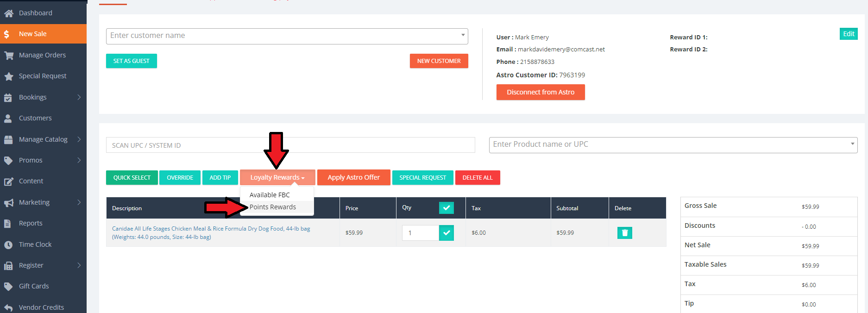Click the Apply Astro Offer button
This screenshot has width=868, height=313.
pos(353,177)
